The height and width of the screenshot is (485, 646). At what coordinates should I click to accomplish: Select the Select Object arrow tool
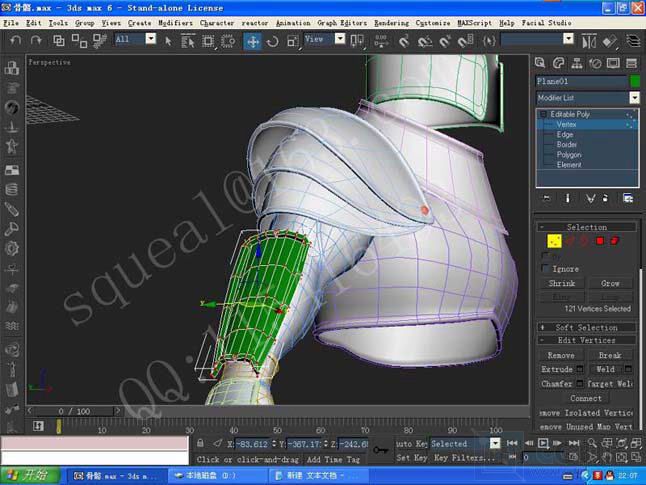click(x=168, y=41)
